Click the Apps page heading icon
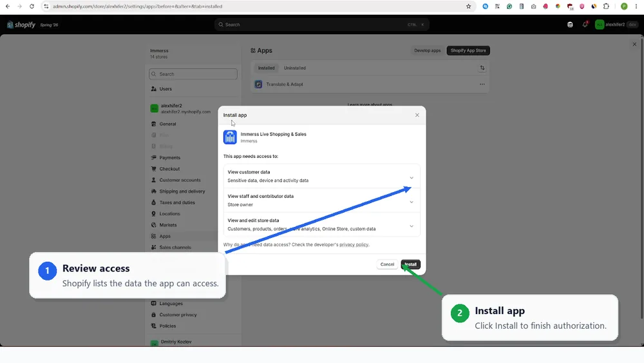Viewport: 644px width, 363px height. (253, 50)
